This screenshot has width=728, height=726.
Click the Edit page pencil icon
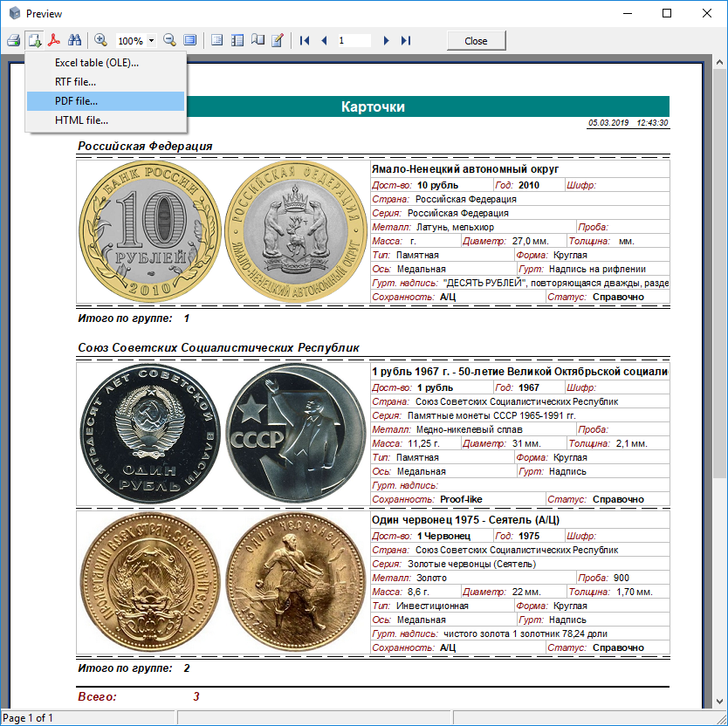point(278,40)
